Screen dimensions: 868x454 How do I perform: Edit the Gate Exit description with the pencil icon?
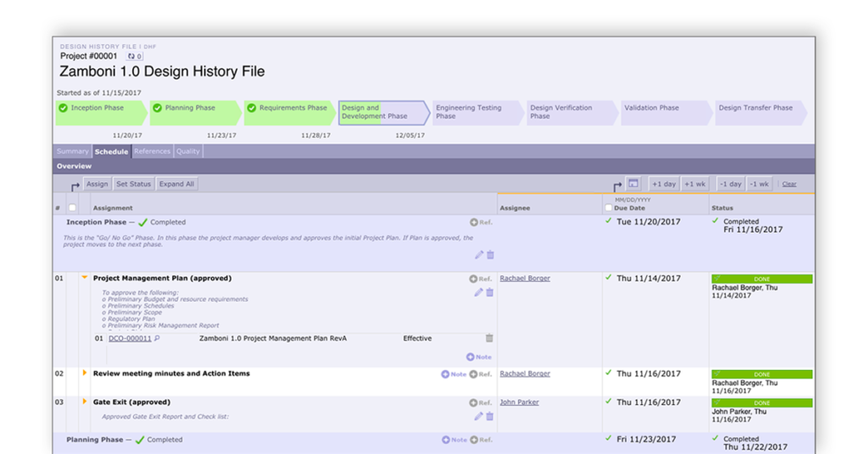[x=478, y=417]
